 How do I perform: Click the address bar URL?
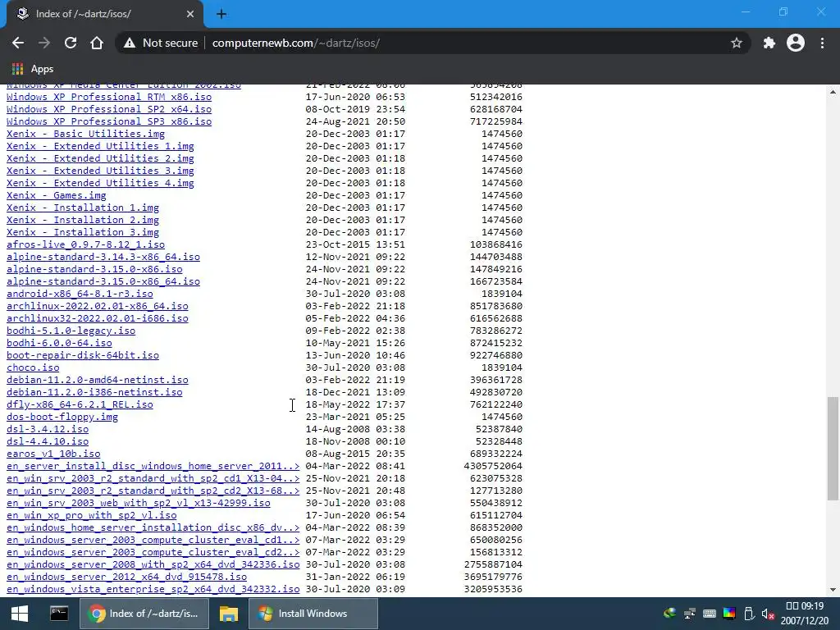295,43
